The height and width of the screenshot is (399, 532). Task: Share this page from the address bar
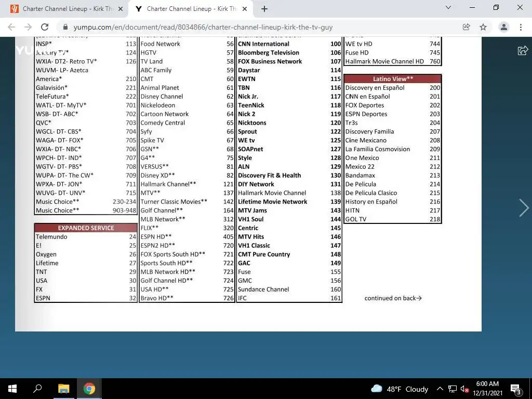(466, 27)
